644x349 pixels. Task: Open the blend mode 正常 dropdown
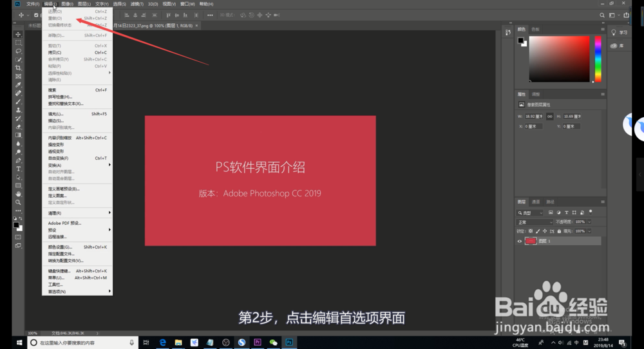(535, 222)
